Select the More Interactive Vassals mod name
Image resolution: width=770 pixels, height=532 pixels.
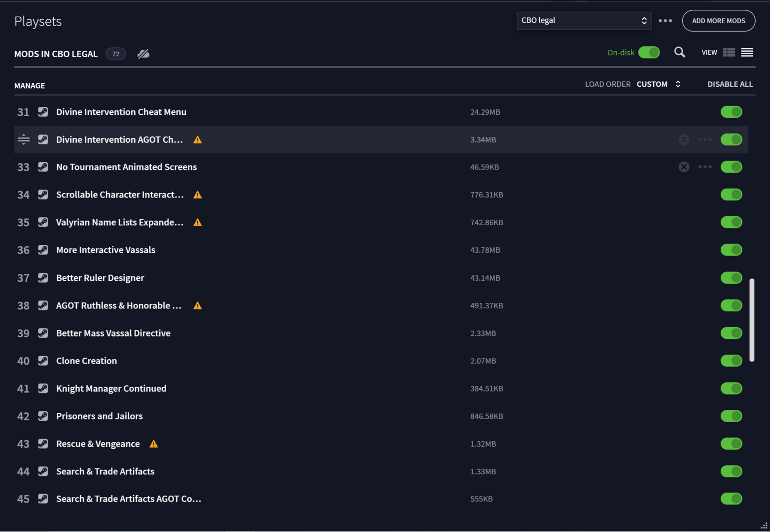click(x=105, y=250)
